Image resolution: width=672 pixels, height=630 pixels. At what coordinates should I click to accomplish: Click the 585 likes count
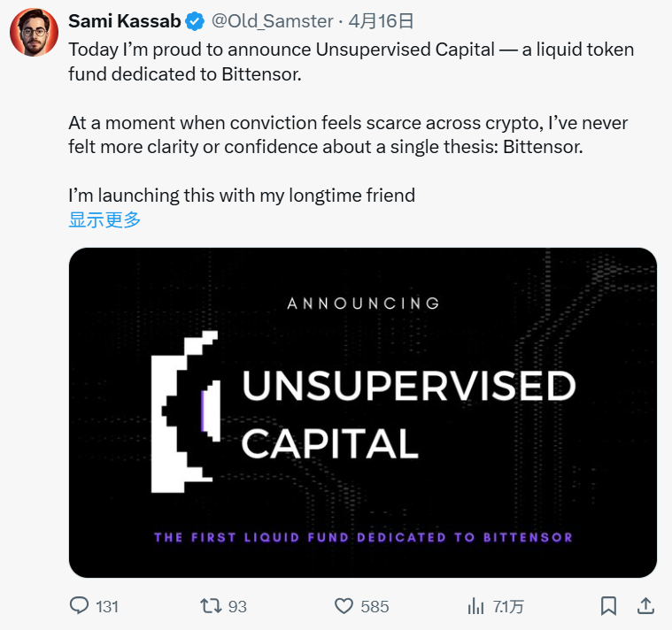pyautogui.click(x=375, y=607)
